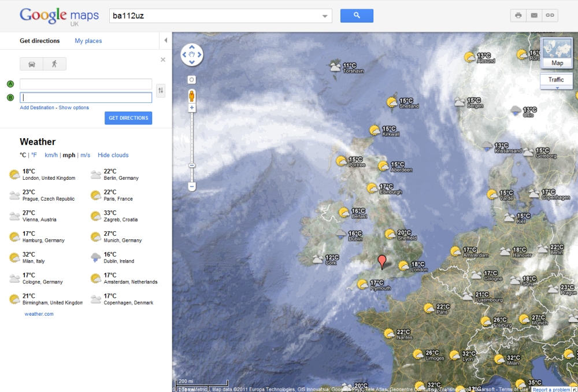578x392 pixels.
Task: Swap start and end destinations icon
Action: [x=161, y=90]
